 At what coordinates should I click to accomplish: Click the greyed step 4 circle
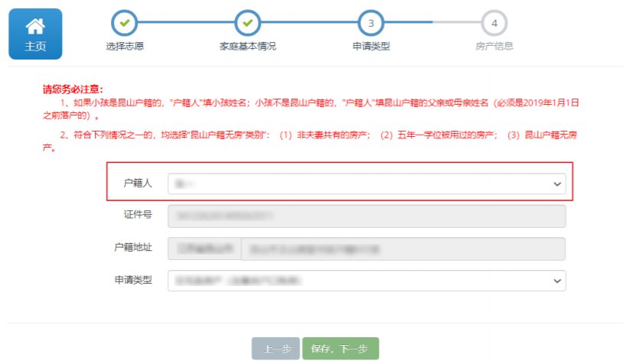point(494,23)
